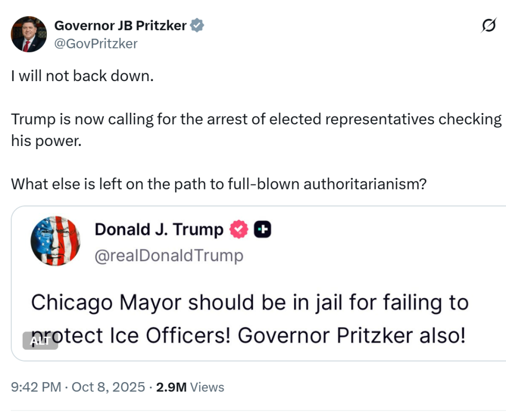Click the @realDonaldTrump handle in the embedded image
506x420 pixels.
(169, 256)
